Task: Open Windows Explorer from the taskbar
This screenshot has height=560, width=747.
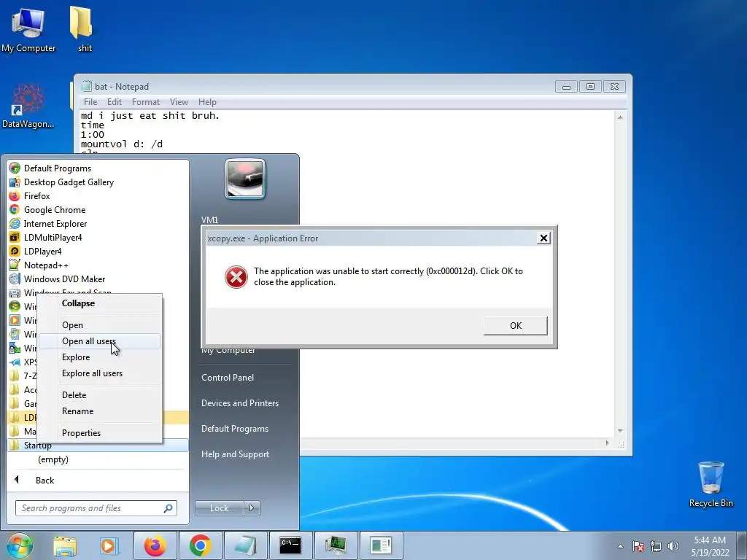Action: [65, 545]
